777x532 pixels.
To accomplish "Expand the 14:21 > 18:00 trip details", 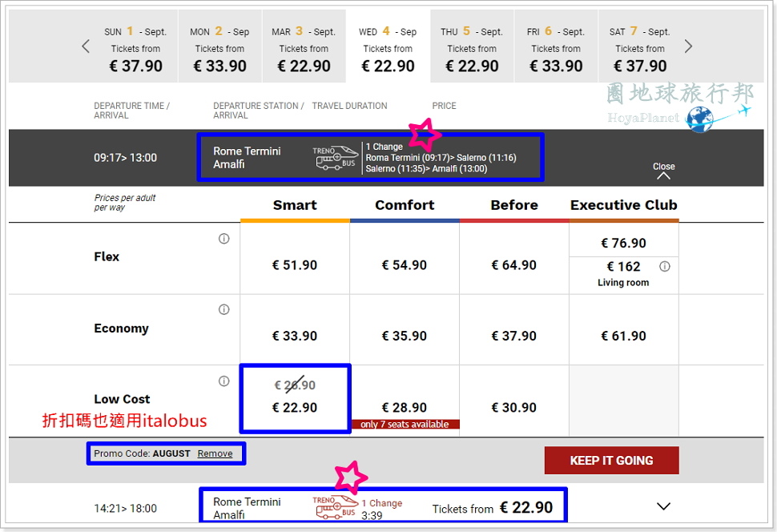I will (663, 506).
